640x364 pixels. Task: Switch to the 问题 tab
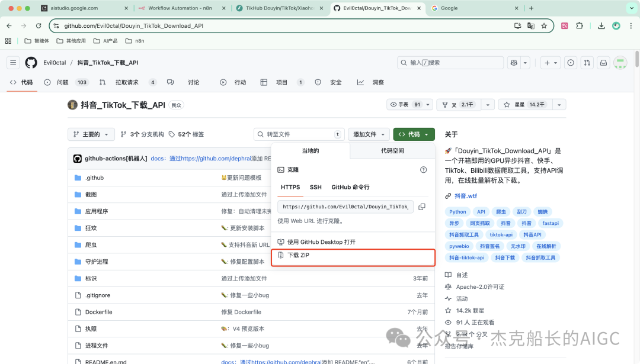[x=66, y=82]
